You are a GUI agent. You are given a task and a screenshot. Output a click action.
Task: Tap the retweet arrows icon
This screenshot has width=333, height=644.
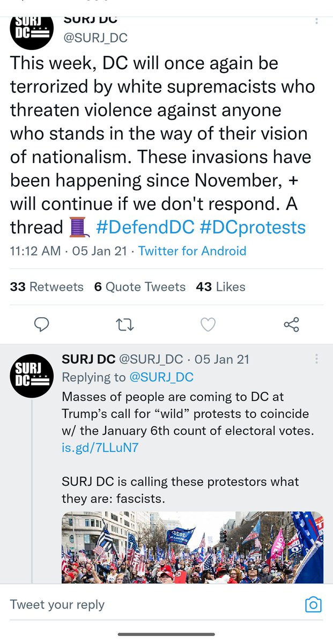125,324
